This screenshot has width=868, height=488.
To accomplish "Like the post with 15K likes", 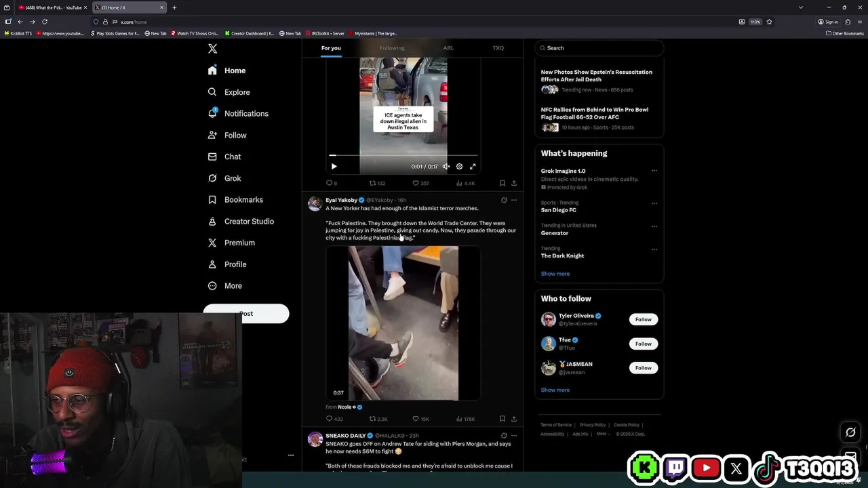I will [421, 419].
